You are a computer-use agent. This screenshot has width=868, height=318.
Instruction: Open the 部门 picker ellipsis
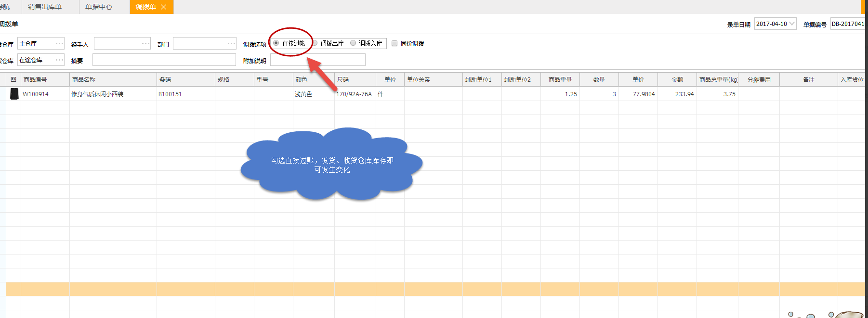click(x=231, y=44)
